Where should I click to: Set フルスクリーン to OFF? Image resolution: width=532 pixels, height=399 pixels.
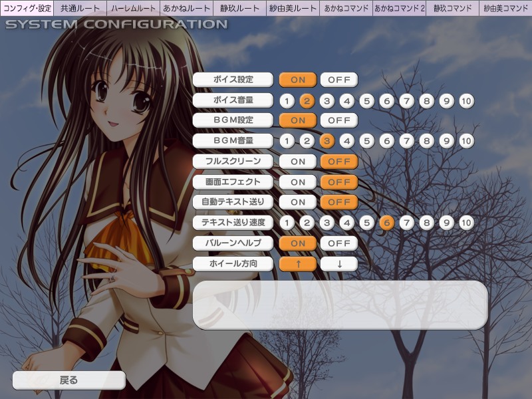click(339, 162)
